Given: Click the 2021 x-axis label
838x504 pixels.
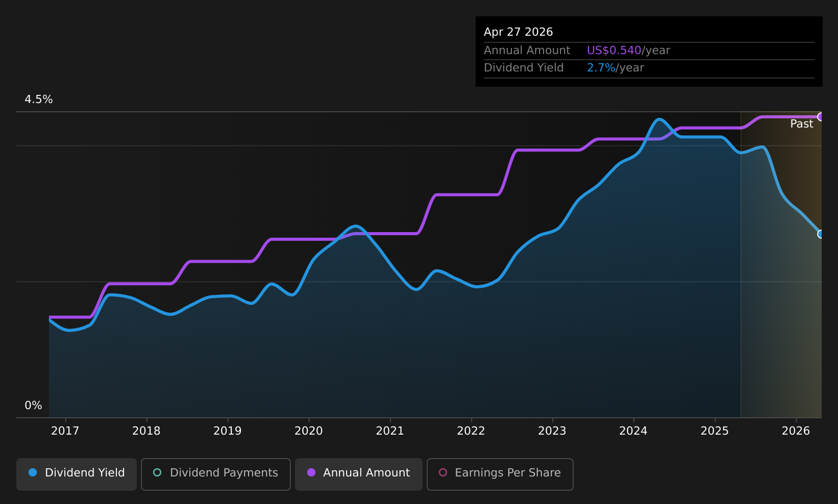Looking at the screenshot, I should coord(390,431).
